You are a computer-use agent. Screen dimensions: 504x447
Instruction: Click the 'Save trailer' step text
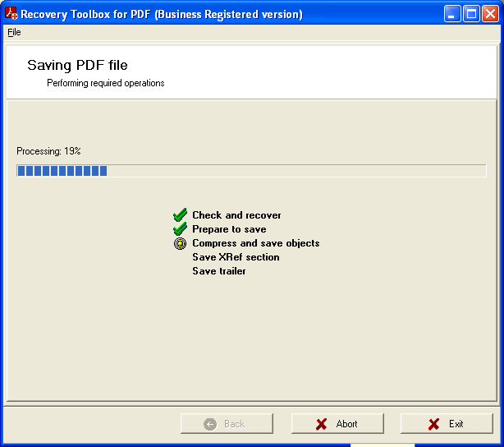[x=219, y=271]
